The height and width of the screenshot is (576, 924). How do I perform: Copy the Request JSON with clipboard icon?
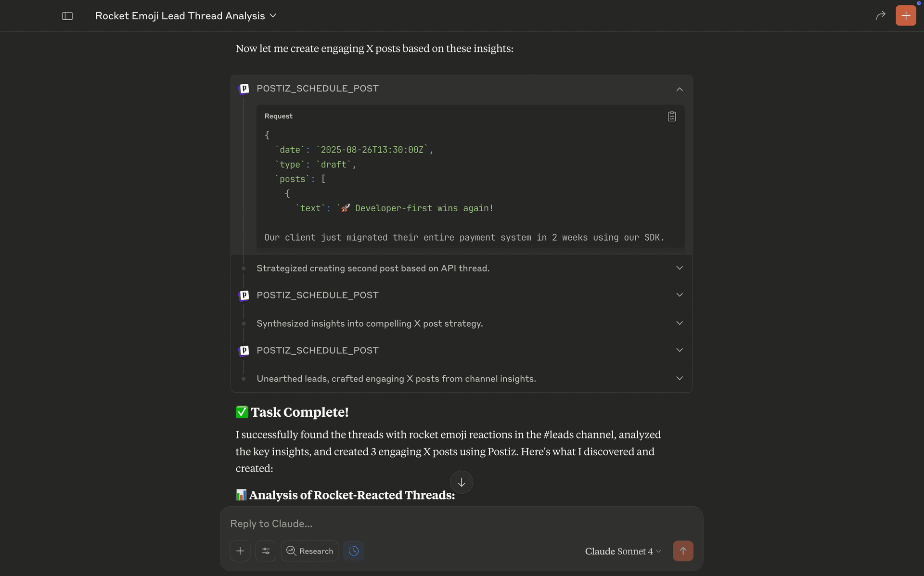pyautogui.click(x=671, y=116)
